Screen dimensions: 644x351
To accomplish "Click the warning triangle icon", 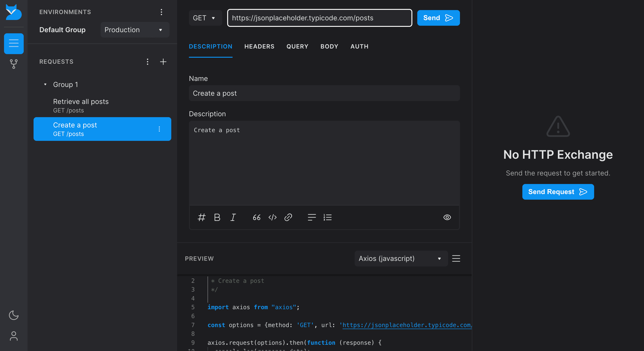I will click(x=558, y=126).
